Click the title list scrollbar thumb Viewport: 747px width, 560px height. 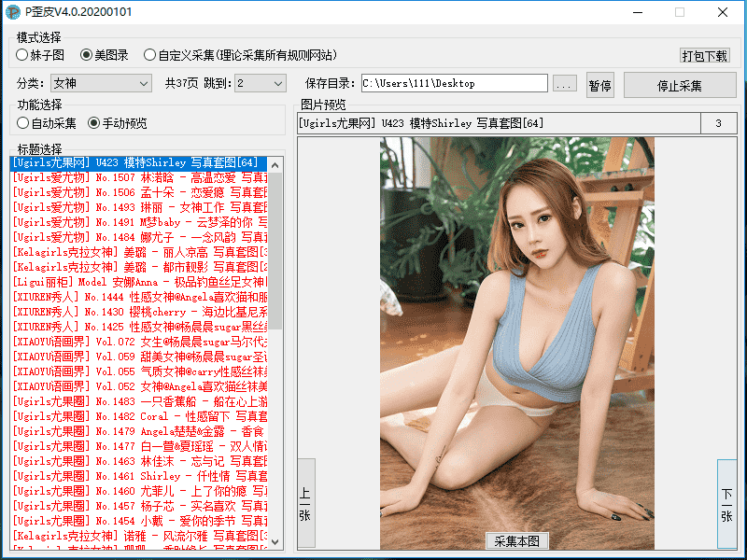(275, 251)
